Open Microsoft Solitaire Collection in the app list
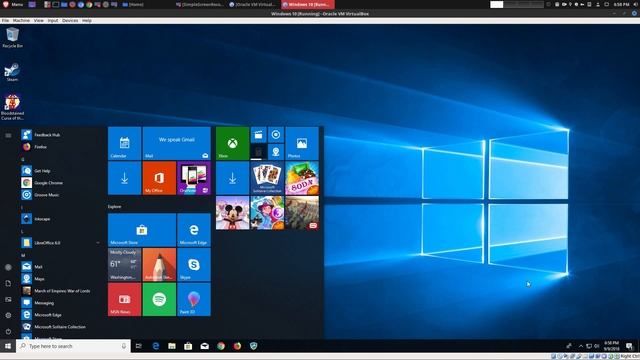Image resolution: width=640 pixels, height=360 pixels. pyautogui.click(x=61, y=327)
